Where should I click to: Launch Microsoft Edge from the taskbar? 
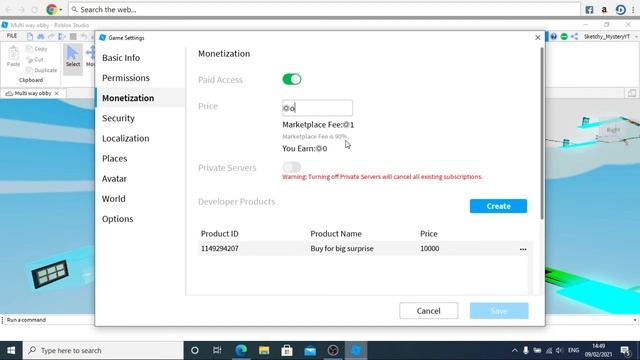241,350
